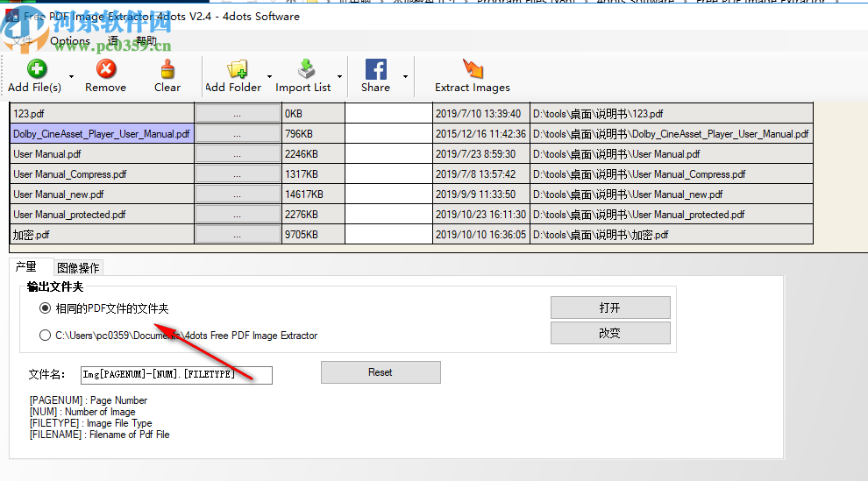Click the Remove red X icon
Screen dimensions: 868x481
coord(106,69)
